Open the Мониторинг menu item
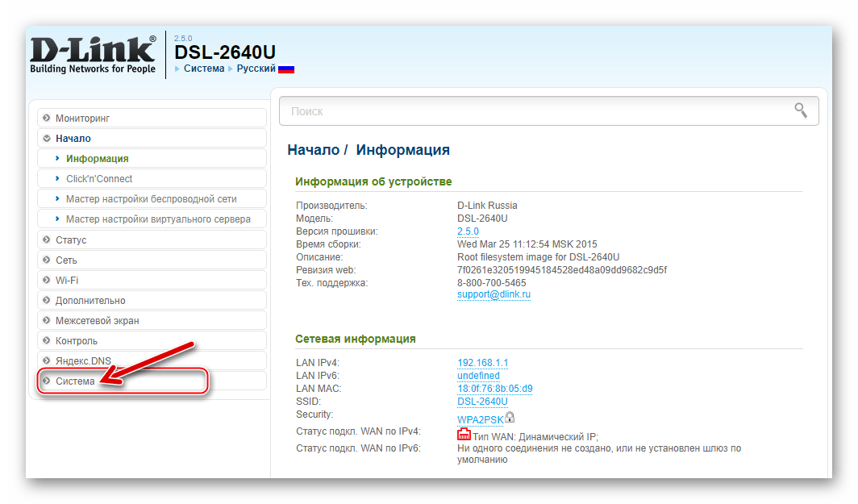The image size is (858, 504). coord(152,118)
